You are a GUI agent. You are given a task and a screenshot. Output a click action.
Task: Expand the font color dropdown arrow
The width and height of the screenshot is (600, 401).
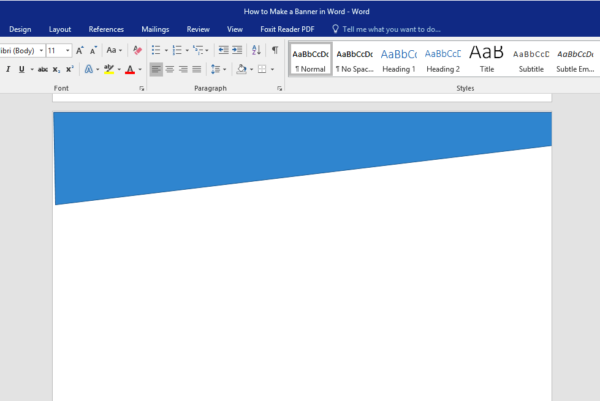click(140, 70)
